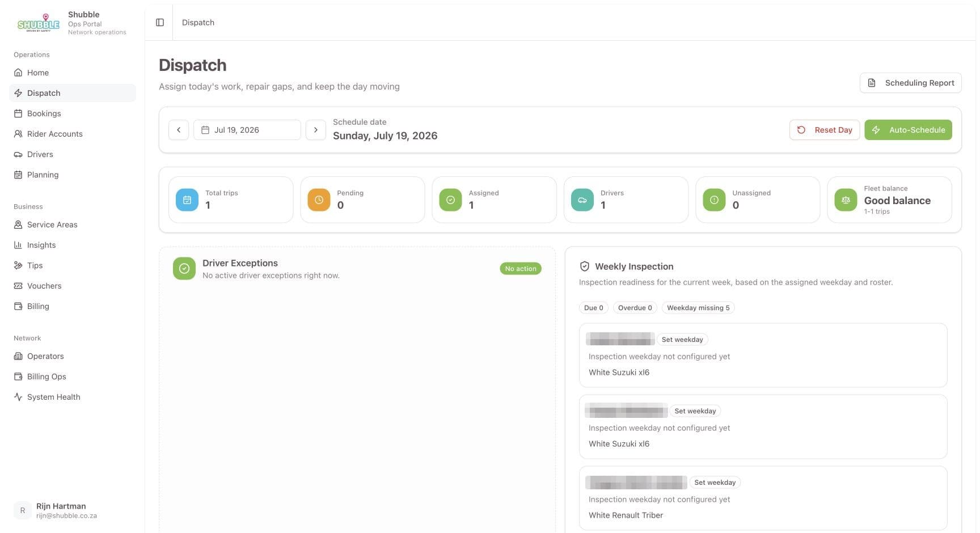Go to the previous schedule day

point(179,130)
